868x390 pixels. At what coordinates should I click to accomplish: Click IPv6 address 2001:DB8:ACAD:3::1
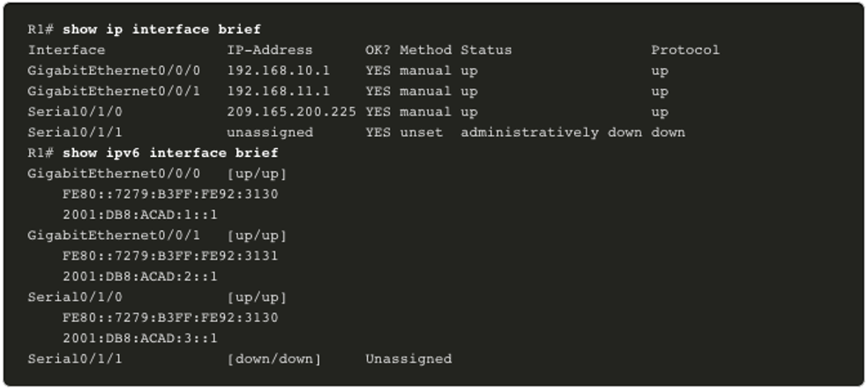(140, 339)
